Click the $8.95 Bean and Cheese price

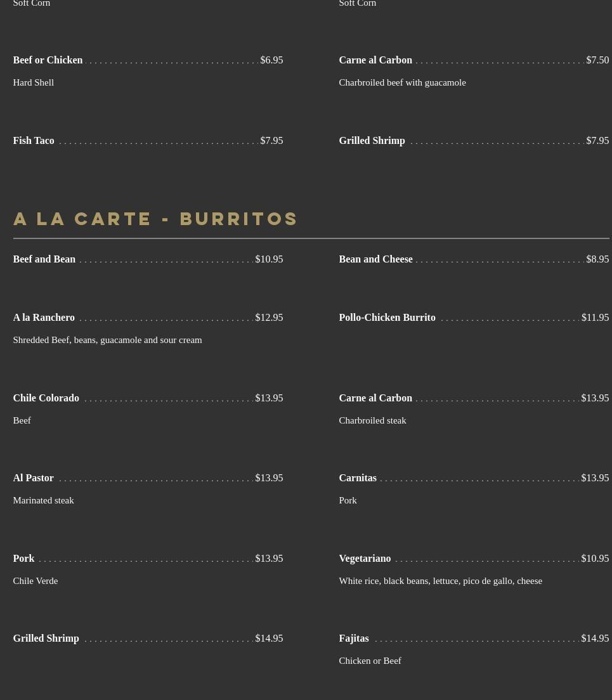point(597,259)
